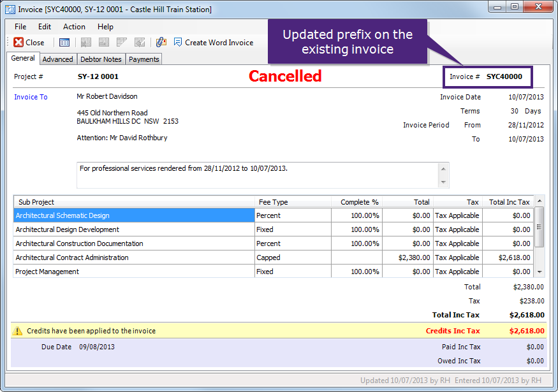This screenshot has height=392, width=558.
Task: Click the description box's up scroll arrow
Action: 443,169
